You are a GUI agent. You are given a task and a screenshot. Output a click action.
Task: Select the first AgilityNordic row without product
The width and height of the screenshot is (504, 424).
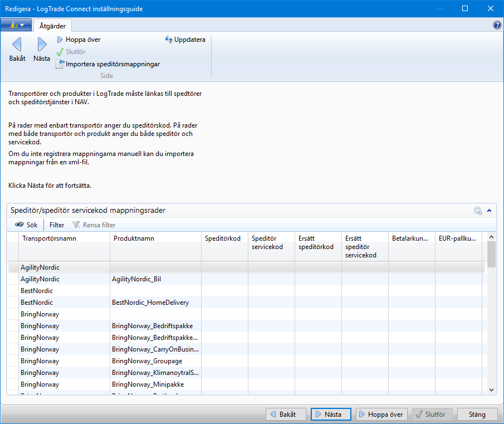pos(246,267)
